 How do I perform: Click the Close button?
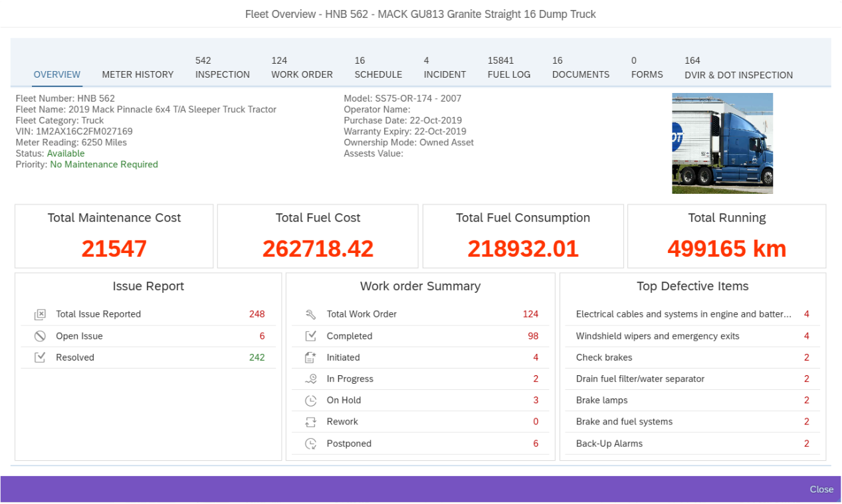(821, 489)
